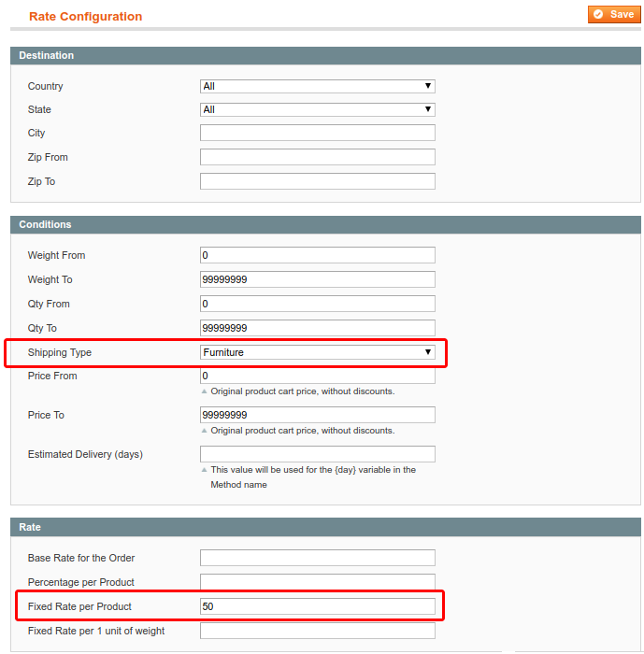This screenshot has width=644, height=654.
Task: Click the hint triangle below Price From
Action: pos(205,391)
